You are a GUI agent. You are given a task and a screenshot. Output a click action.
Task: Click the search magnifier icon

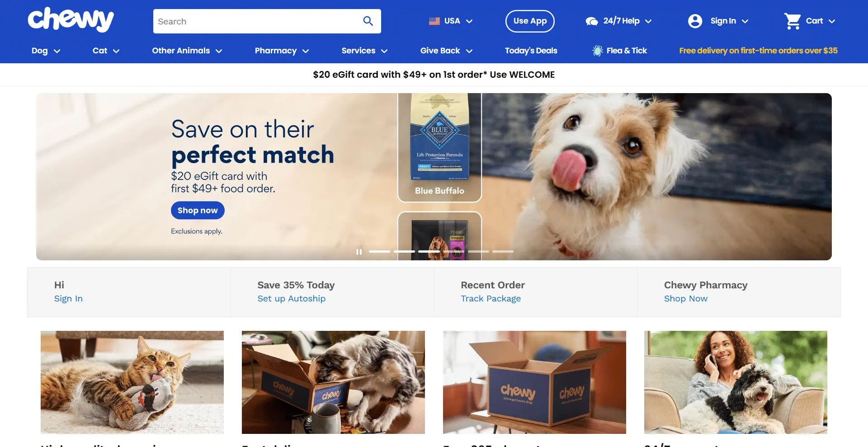(368, 21)
